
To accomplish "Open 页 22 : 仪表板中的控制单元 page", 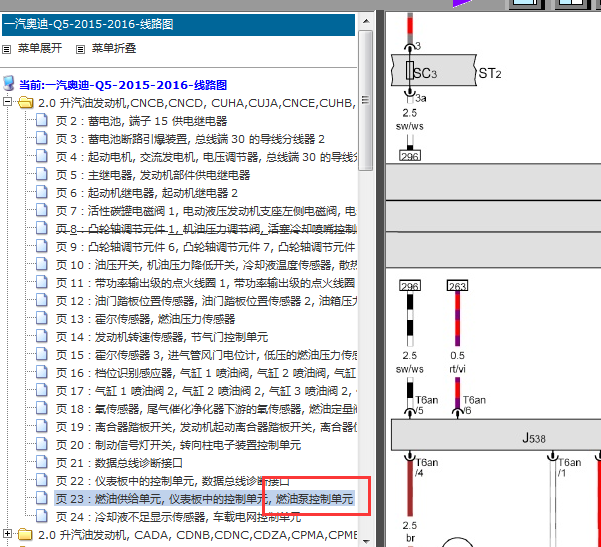I will 172,481.
